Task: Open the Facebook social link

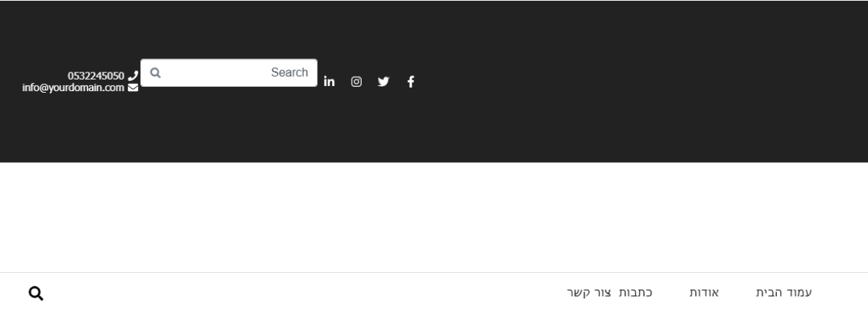Action: pos(411,82)
